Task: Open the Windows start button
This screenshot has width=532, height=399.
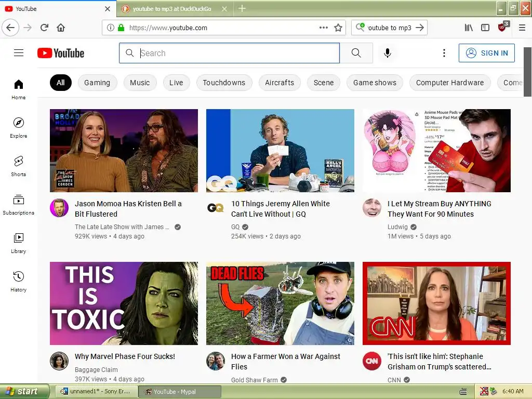Action: tap(25, 391)
